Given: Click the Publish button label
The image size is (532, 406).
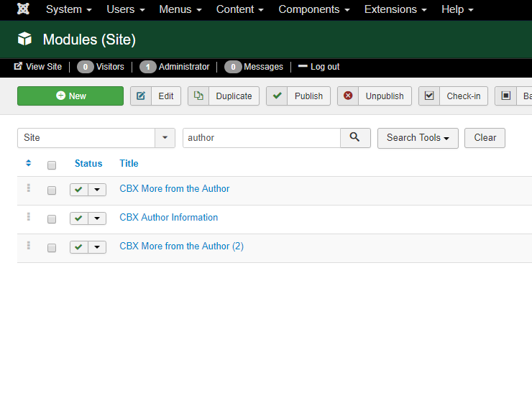Looking at the screenshot, I should (308, 96).
